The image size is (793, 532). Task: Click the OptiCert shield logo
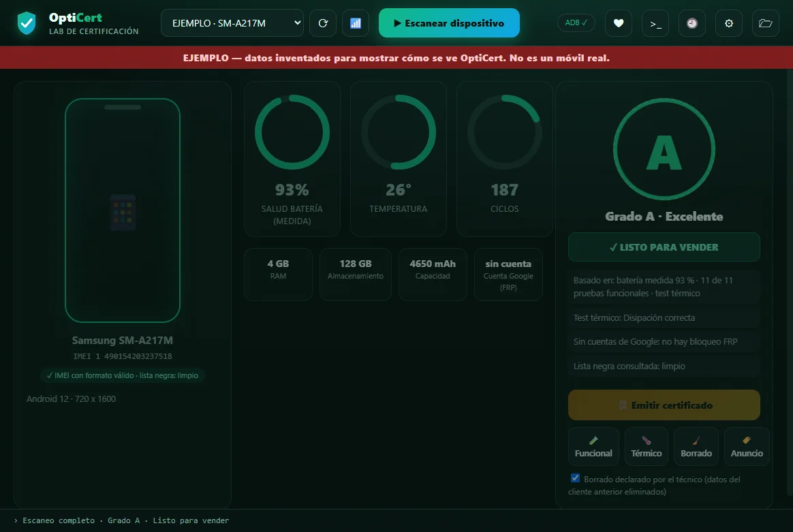pyautogui.click(x=27, y=22)
